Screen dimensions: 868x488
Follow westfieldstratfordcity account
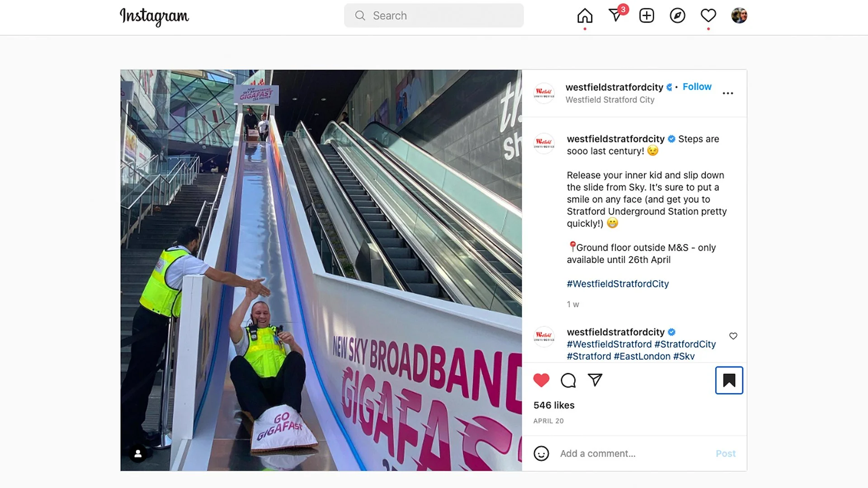pos(697,87)
